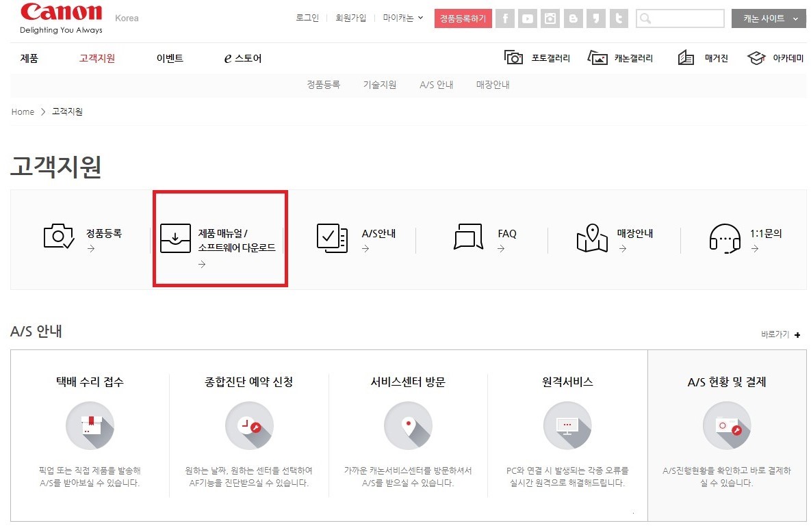Click the arrow under 1:1문의

point(755,249)
